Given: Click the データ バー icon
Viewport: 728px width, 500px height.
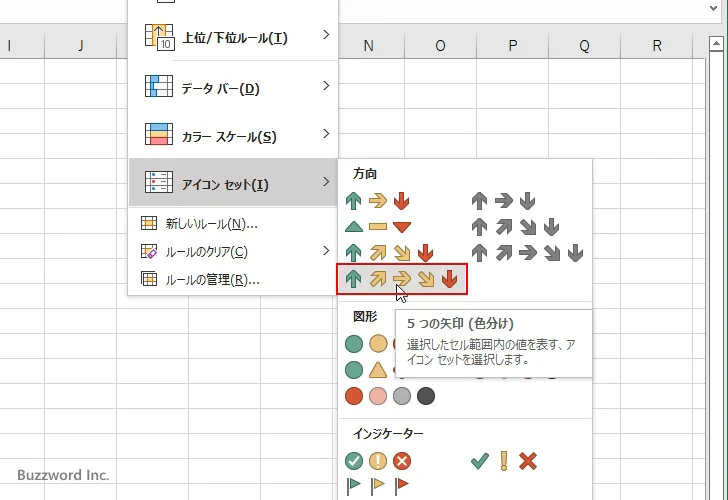Looking at the screenshot, I should 159,86.
